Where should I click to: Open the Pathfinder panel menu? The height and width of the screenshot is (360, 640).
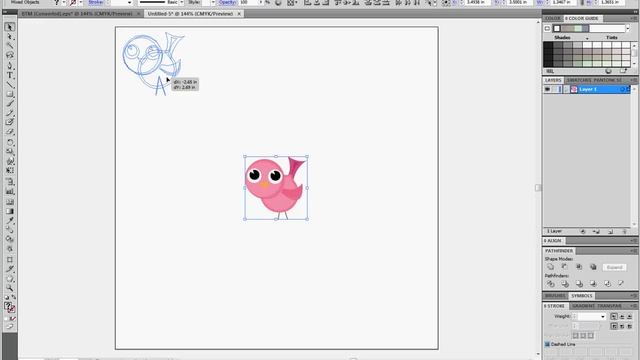tap(633, 251)
